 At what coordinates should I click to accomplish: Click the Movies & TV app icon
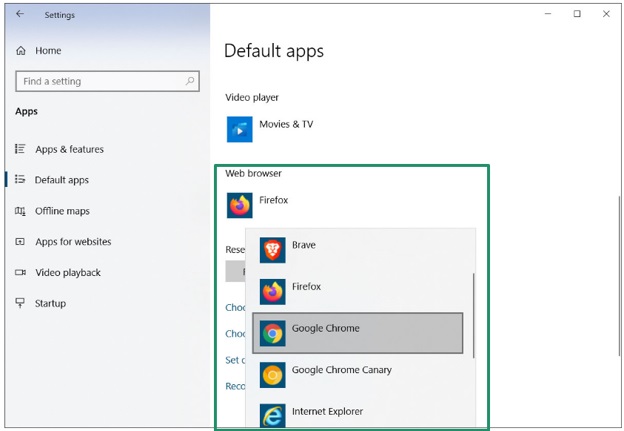(x=240, y=129)
